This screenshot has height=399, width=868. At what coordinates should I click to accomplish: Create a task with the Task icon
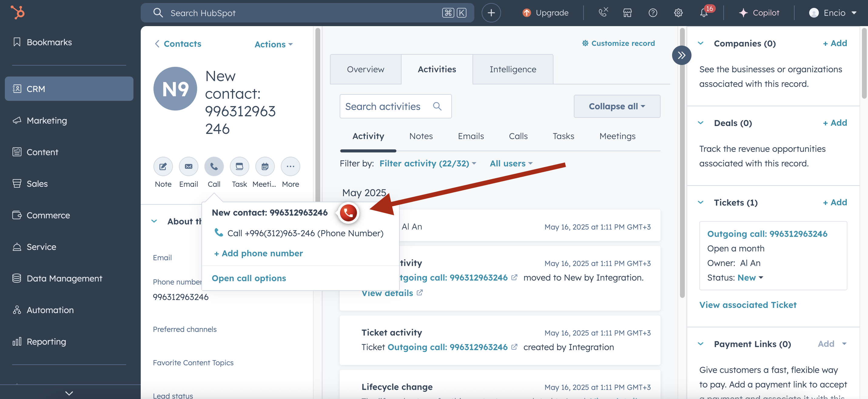tap(239, 166)
